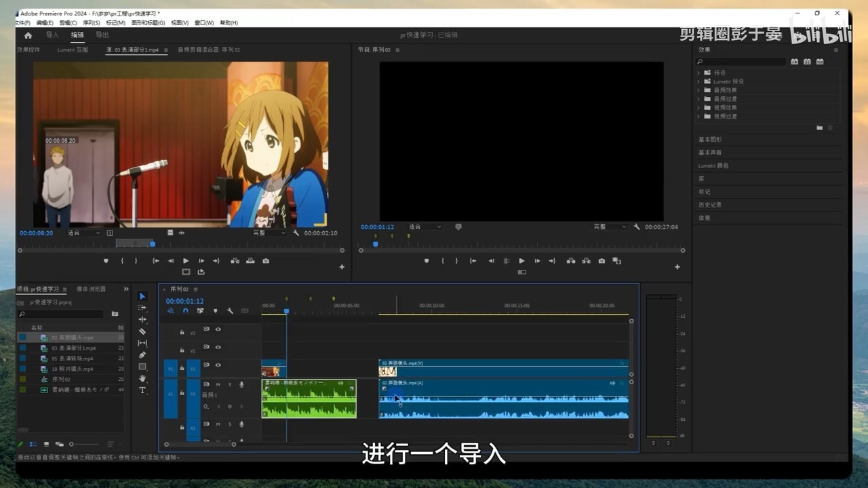Expand the 视频过渡 folder
This screenshot has width=868, height=488.
coord(698,117)
